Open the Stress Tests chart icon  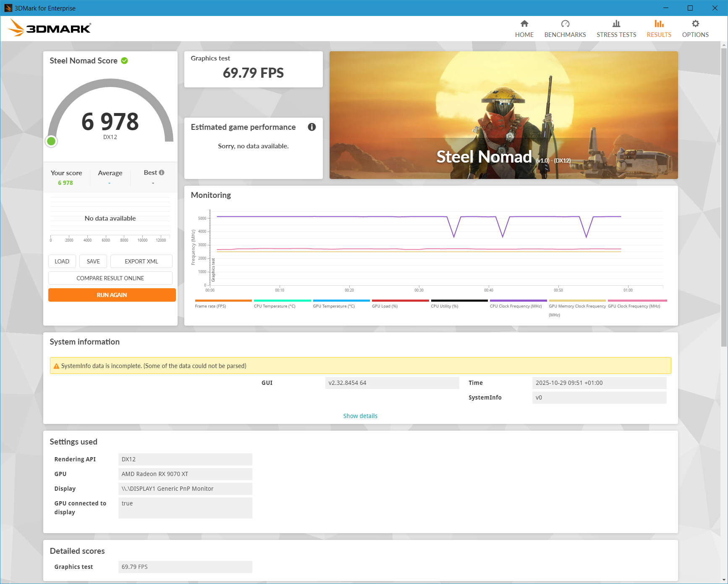(x=616, y=24)
